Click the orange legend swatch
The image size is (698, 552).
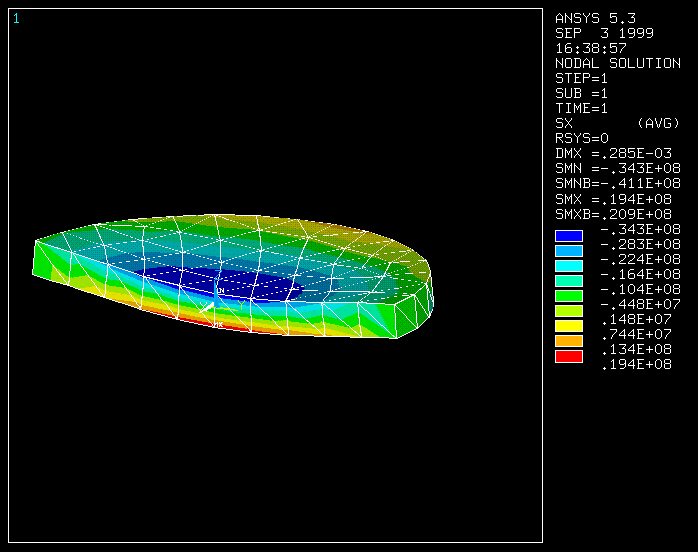569,341
